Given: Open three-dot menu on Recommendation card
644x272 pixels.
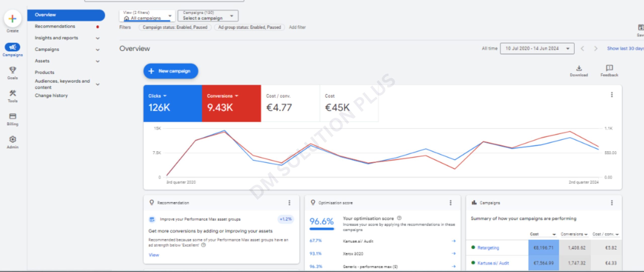Looking at the screenshot, I should coord(289,203).
